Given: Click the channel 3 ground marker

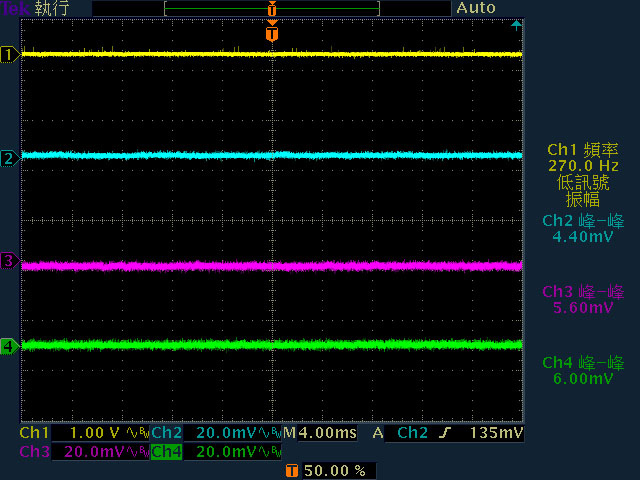Looking at the screenshot, I should pos(10,260).
